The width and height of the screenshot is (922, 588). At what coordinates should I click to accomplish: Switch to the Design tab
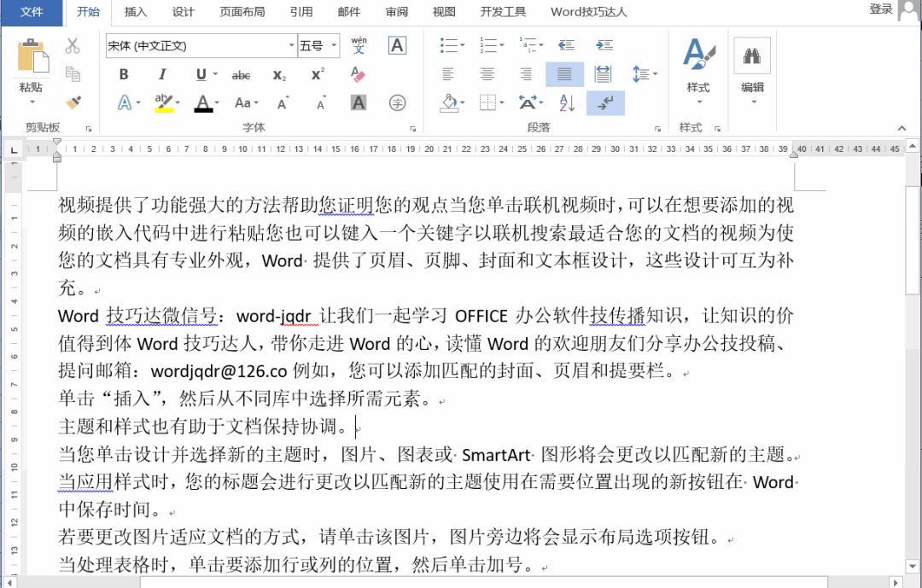183,12
